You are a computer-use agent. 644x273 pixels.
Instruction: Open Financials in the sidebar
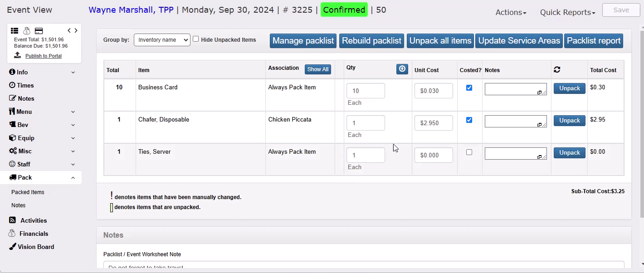[34, 234]
